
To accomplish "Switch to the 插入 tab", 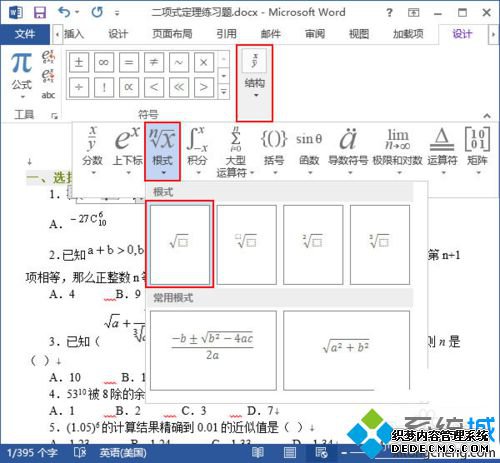I will 74,34.
